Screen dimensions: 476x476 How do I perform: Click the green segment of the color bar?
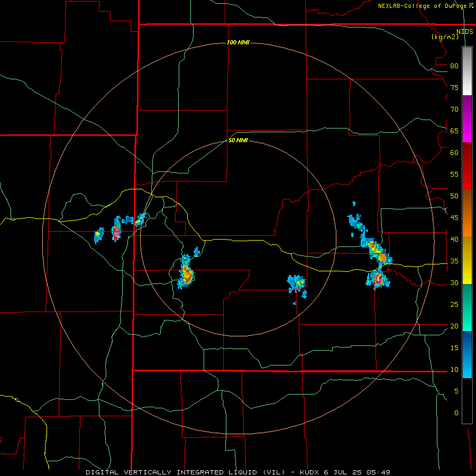(x=467, y=307)
